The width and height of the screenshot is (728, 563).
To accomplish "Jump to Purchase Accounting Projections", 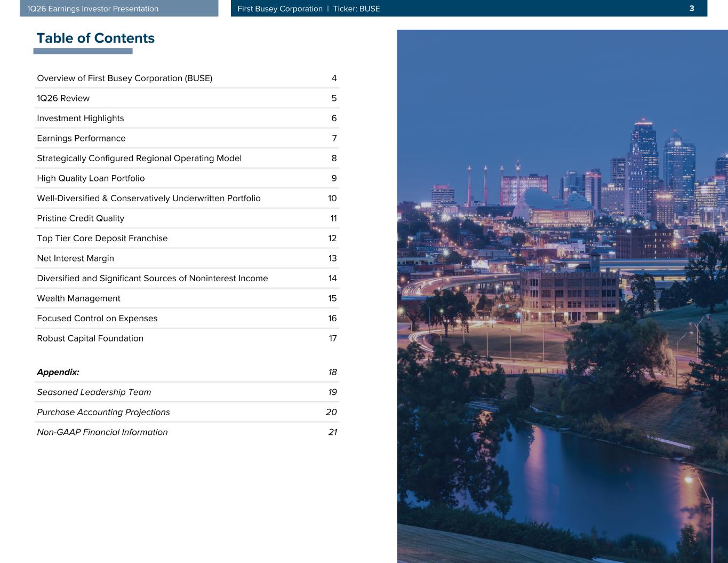I will tap(103, 413).
